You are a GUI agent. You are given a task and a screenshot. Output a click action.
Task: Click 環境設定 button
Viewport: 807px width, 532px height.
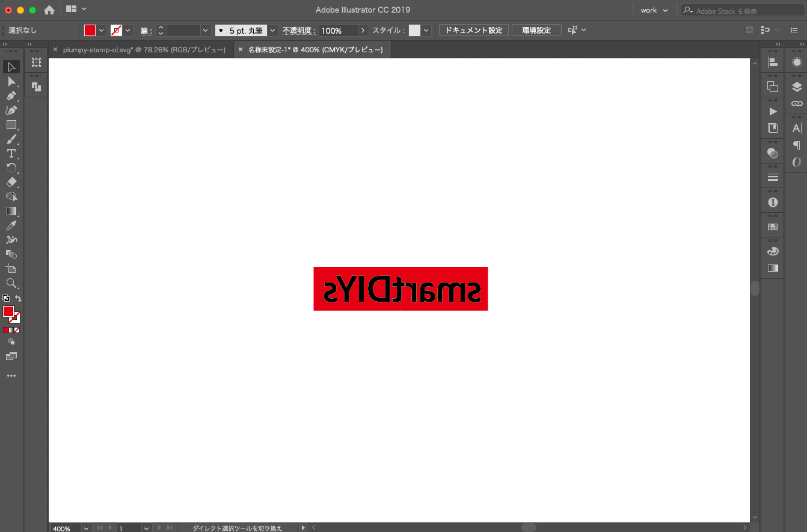click(536, 30)
